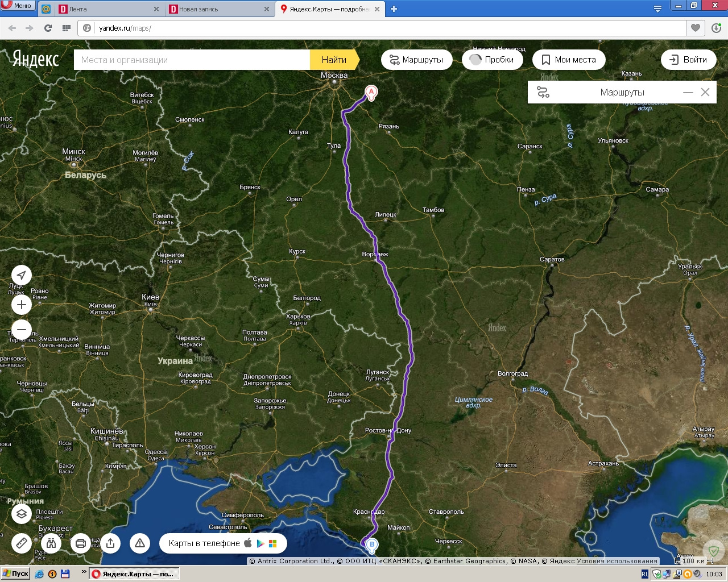Locate my position with arrow button

(x=22, y=275)
